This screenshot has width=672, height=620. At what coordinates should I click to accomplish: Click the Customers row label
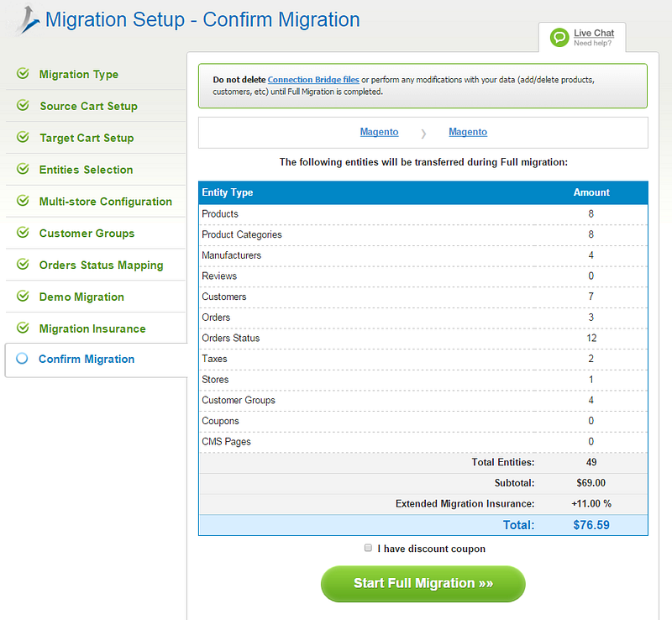pos(224,297)
